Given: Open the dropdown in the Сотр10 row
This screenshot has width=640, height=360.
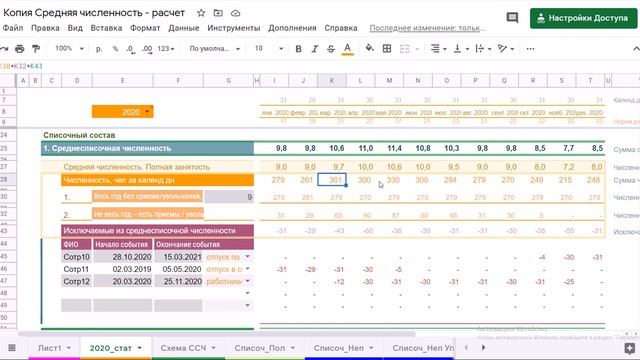Looking at the screenshot, I should [247, 257].
